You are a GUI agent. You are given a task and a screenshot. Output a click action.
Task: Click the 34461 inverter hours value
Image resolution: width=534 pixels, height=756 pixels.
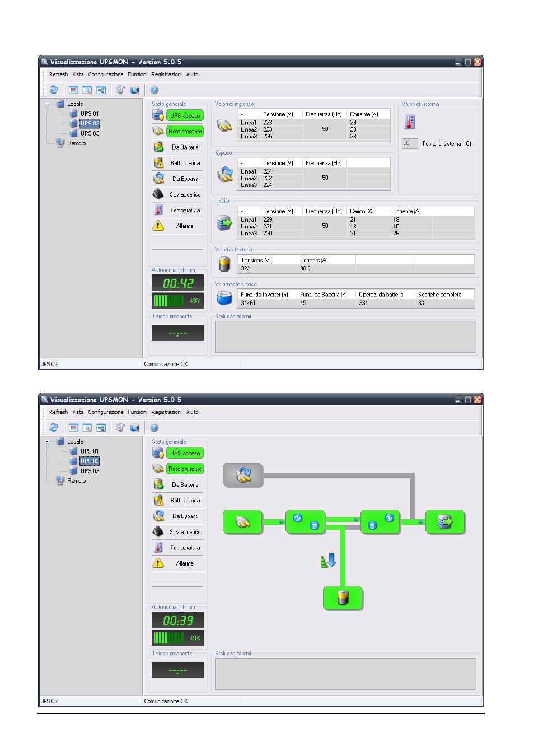(248, 302)
